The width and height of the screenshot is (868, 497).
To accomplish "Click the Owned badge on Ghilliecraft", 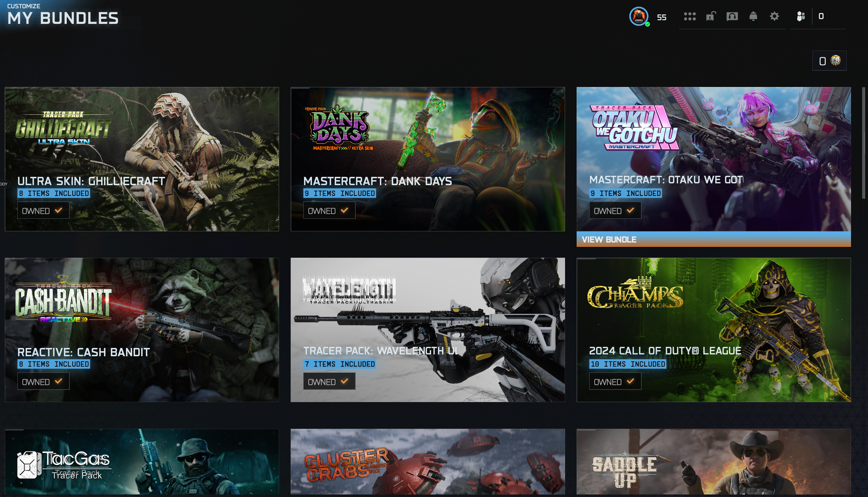I will point(43,210).
